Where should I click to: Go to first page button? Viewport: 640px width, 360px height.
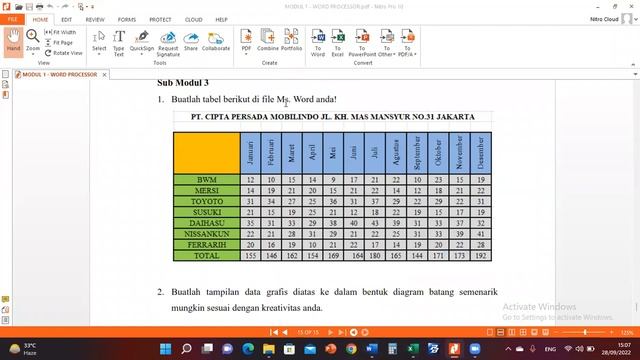click(x=274, y=332)
